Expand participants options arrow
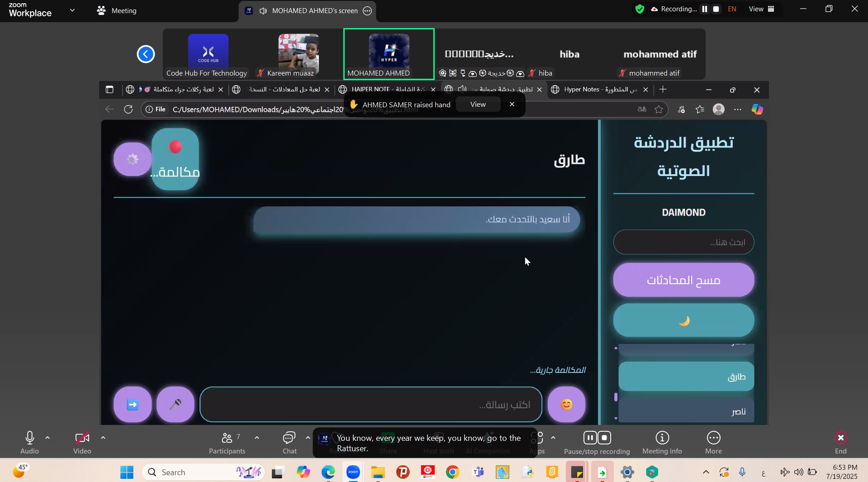 (x=257, y=438)
